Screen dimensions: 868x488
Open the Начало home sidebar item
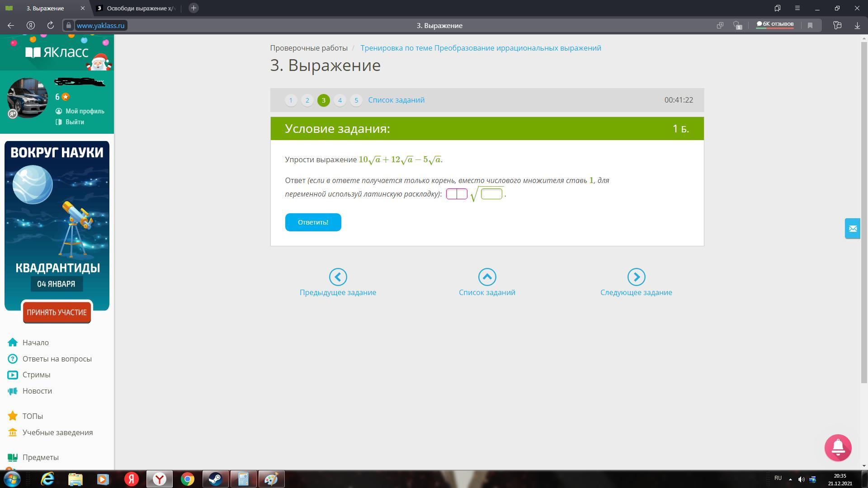35,343
